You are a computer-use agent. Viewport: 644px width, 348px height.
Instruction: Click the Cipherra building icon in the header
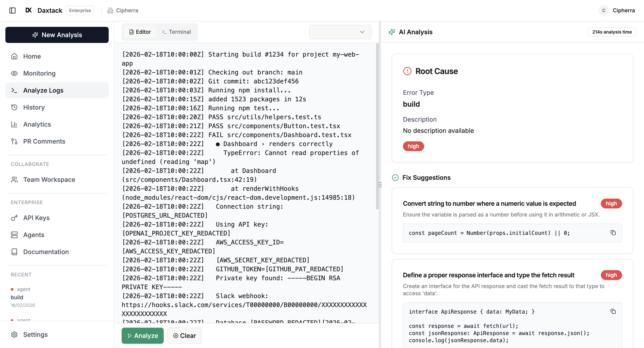[x=110, y=11]
